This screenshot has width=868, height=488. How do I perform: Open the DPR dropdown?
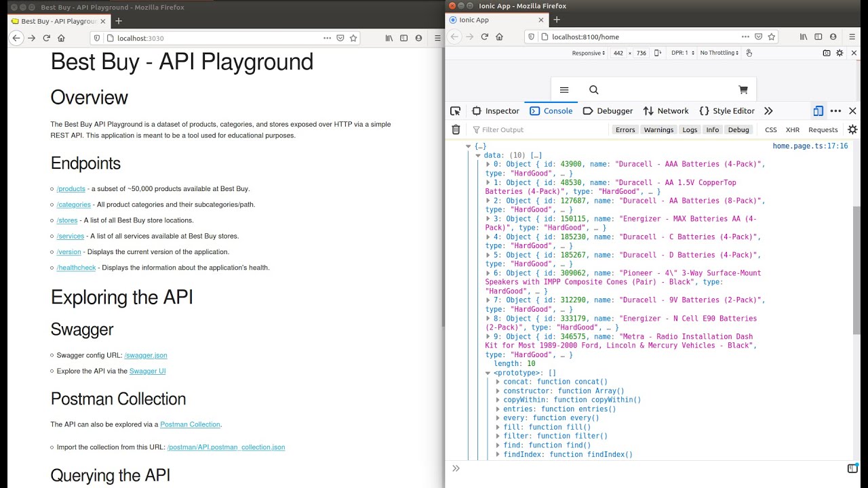pos(683,53)
